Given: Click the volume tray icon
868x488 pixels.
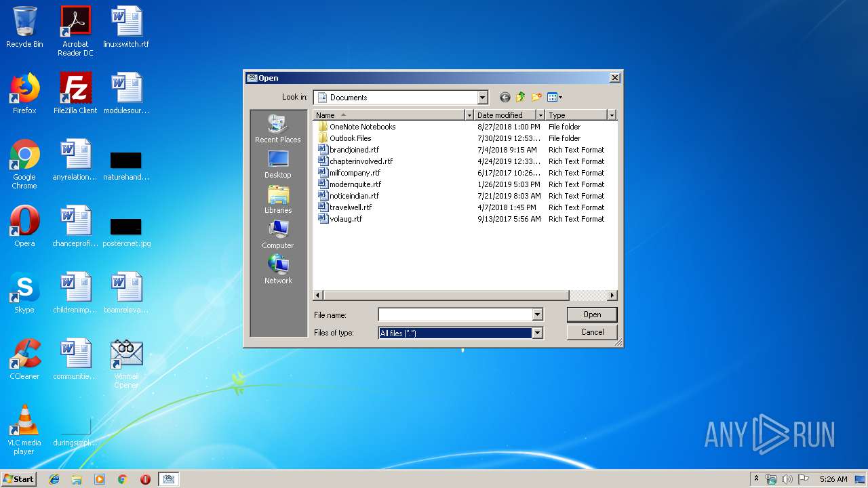Looking at the screenshot, I should pos(787,479).
